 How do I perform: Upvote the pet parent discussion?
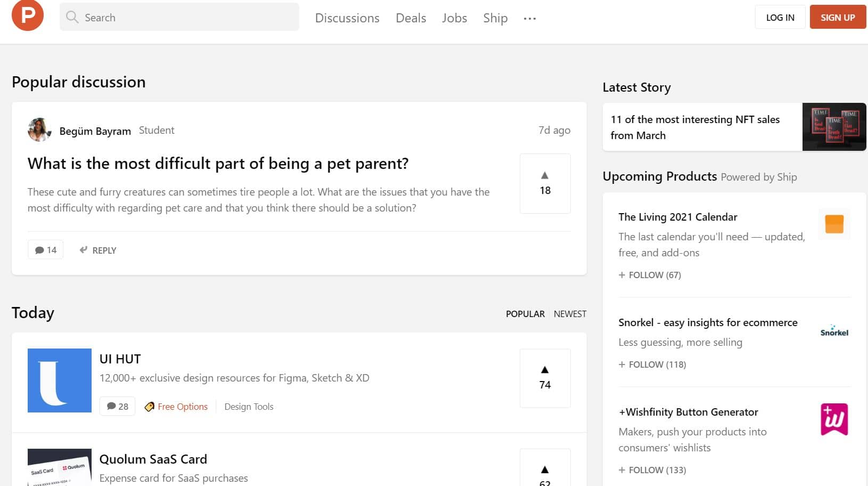point(545,183)
